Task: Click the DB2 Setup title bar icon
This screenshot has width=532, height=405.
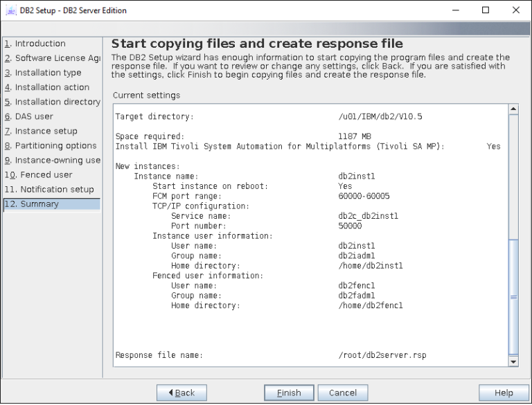Action: pos(11,10)
